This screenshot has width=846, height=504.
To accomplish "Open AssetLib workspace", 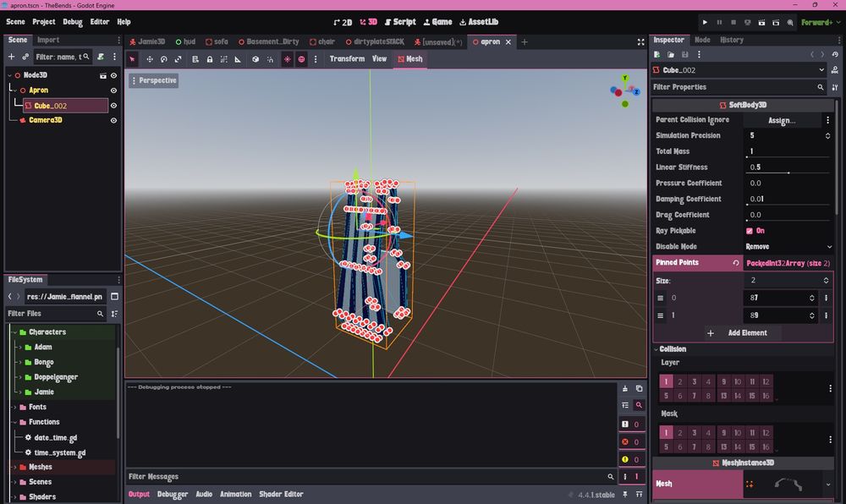I will pos(479,22).
